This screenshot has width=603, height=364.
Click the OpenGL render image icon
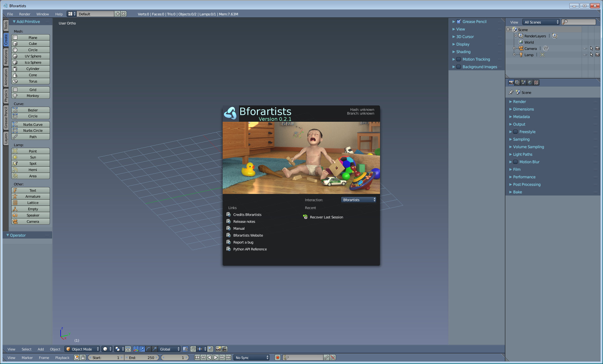[x=218, y=349]
